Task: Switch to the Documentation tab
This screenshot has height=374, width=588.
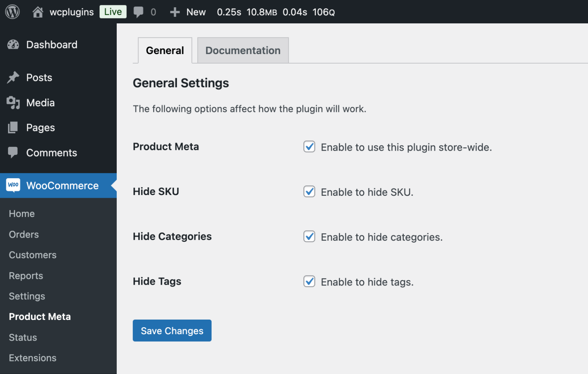Action: click(x=243, y=50)
